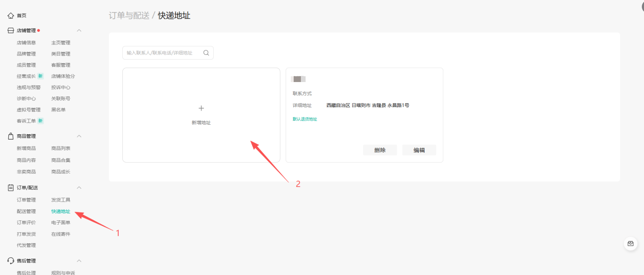Click the 删除 button on address card
Image resolution: width=644 pixels, height=275 pixels.
[380, 150]
